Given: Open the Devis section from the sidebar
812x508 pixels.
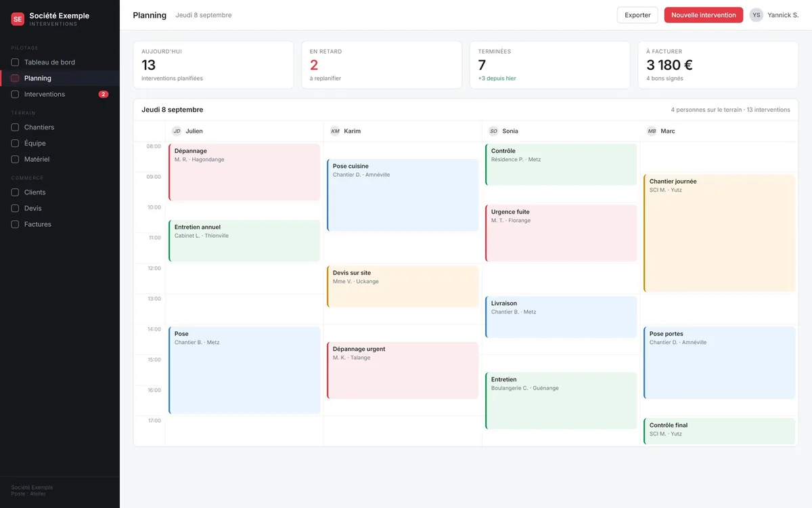Looking at the screenshot, I should tap(60, 208).
